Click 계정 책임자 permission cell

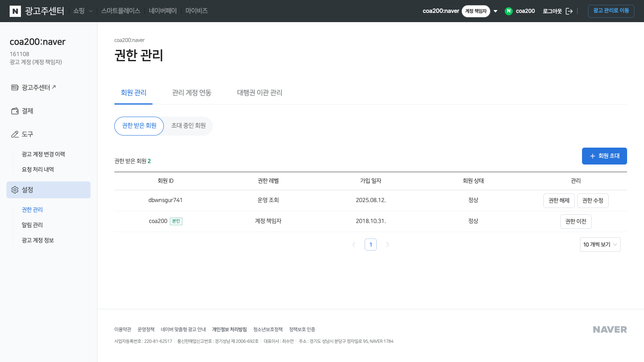coord(268,221)
